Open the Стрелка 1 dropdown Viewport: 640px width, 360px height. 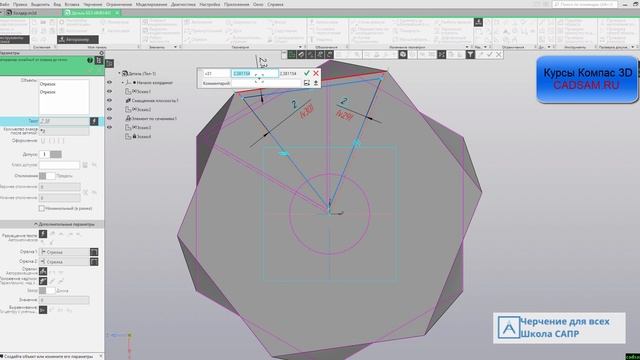[x=64, y=252]
